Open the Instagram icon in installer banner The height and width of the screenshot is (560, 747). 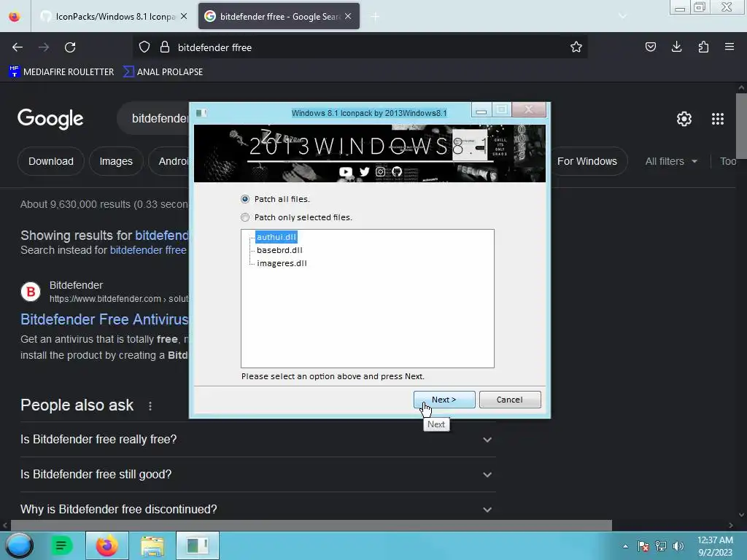point(380,171)
